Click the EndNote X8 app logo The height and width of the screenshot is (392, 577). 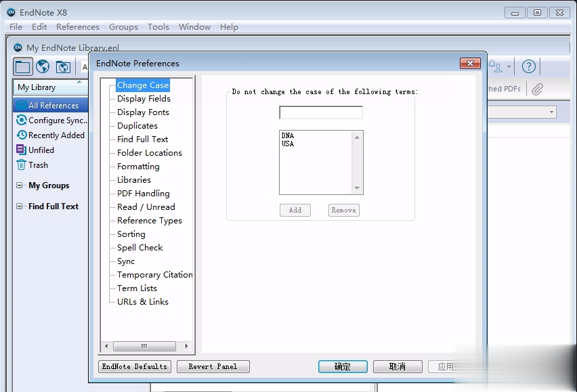(x=12, y=12)
